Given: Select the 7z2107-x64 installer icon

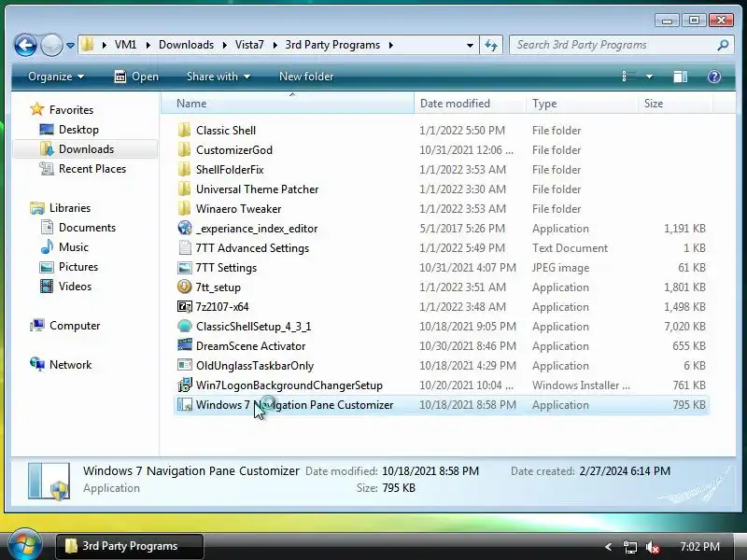Looking at the screenshot, I should click(x=184, y=307).
